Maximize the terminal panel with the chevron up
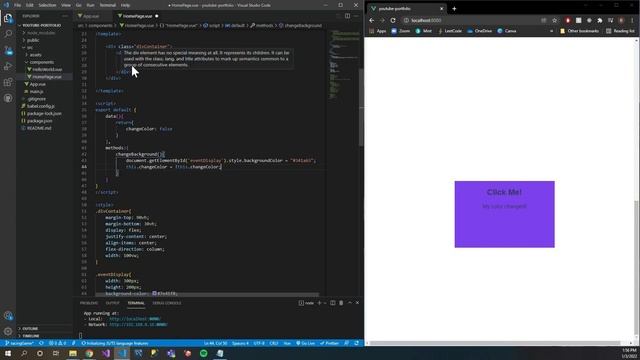This screenshot has width=640, height=360. coord(349,303)
